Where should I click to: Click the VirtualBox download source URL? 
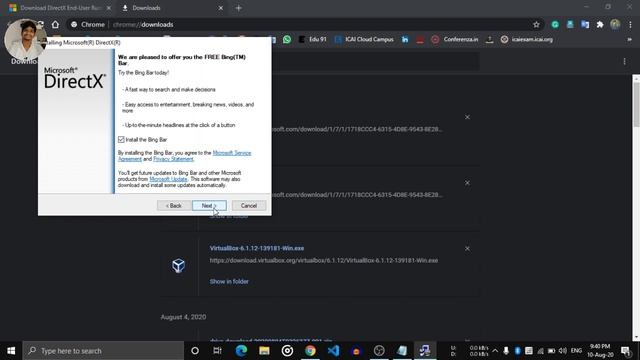324,260
